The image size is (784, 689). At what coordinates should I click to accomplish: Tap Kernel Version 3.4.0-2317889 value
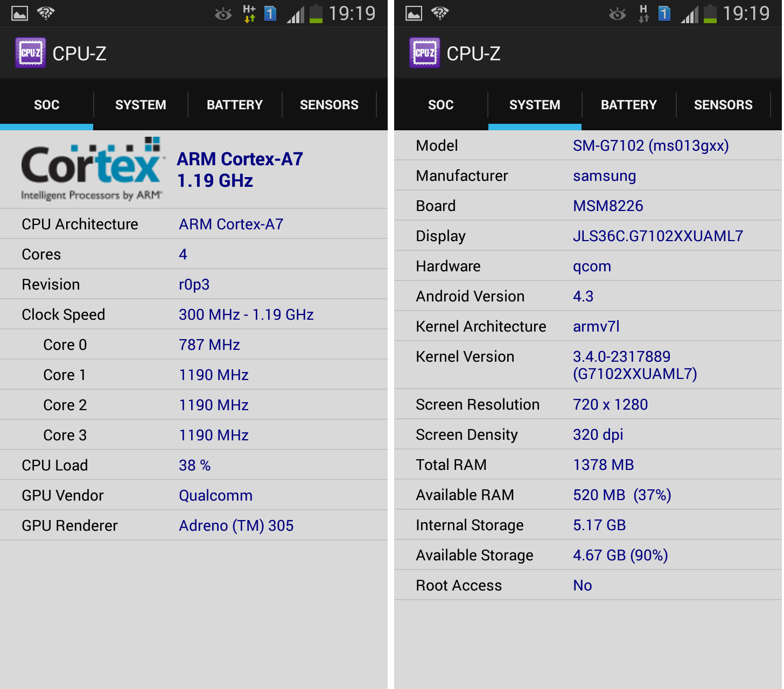tap(635, 365)
